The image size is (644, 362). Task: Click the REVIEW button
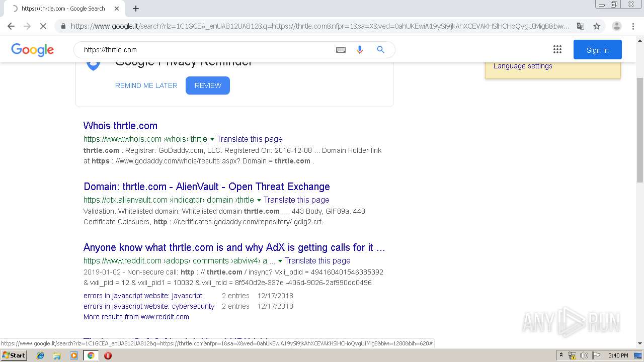tap(208, 85)
